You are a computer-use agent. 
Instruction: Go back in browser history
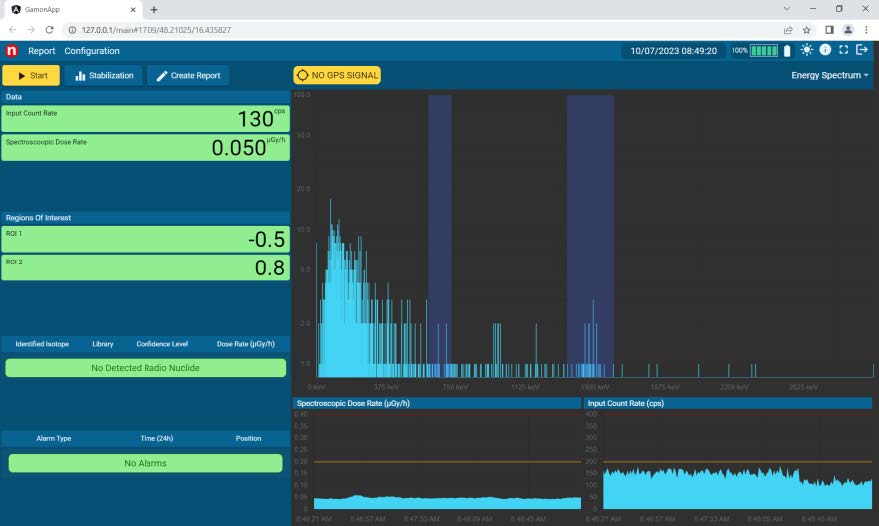click(x=12, y=30)
